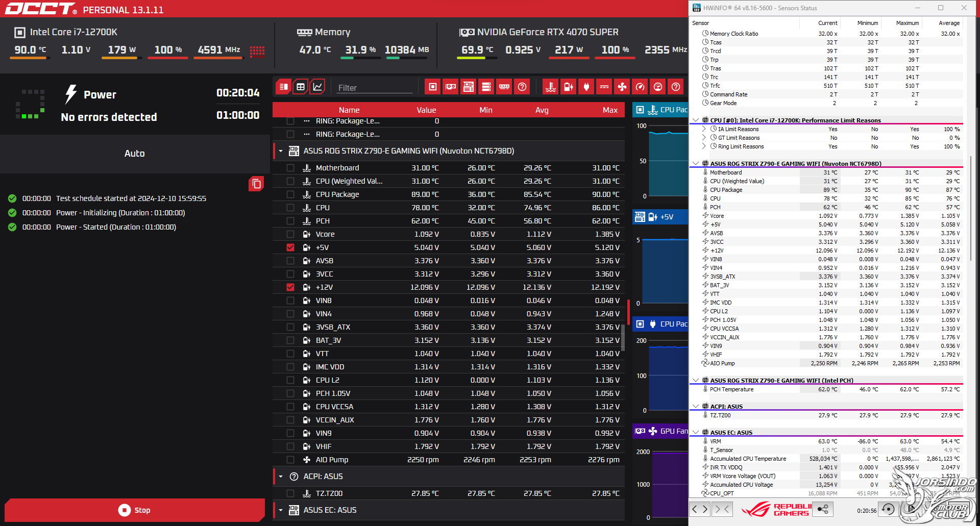Collapse ASUS EC: ASUS section in HWiNFO

(x=696, y=433)
